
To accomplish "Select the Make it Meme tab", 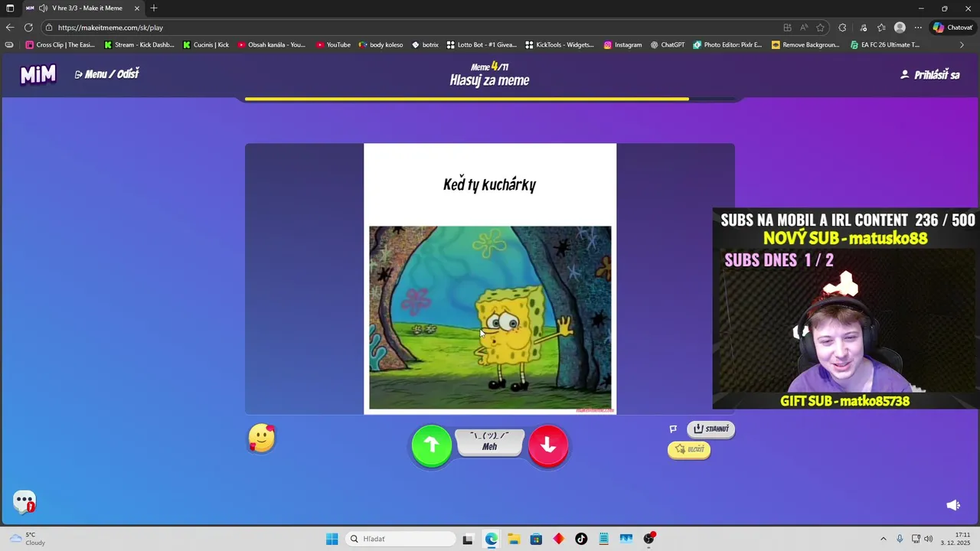I will [84, 8].
